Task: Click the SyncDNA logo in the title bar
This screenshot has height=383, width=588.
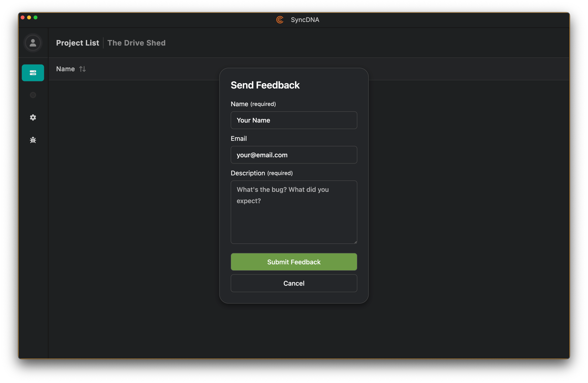Action: (x=279, y=20)
